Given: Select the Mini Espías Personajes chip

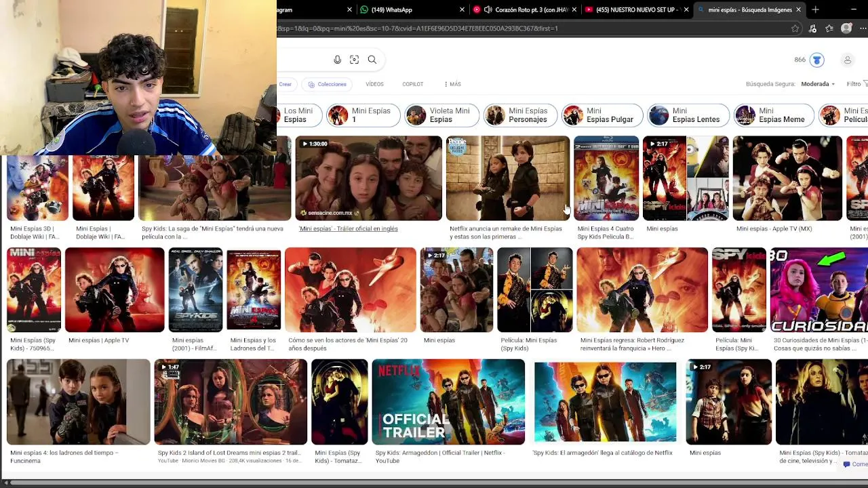Looking at the screenshot, I should pos(520,115).
